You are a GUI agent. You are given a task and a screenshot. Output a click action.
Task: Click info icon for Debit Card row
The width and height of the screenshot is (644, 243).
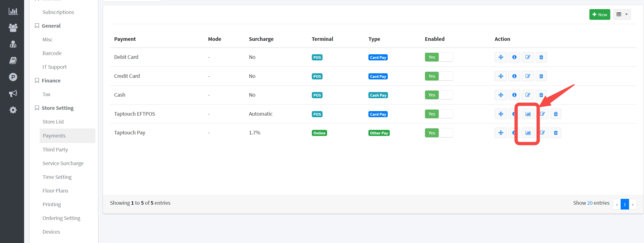pyautogui.click(x=514, y=57)
